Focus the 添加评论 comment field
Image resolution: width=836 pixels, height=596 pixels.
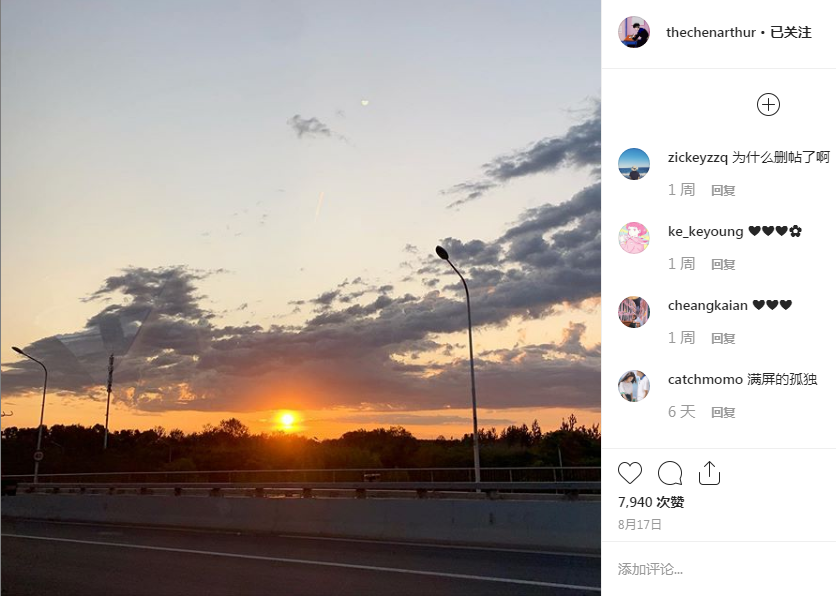pos(719,569)
